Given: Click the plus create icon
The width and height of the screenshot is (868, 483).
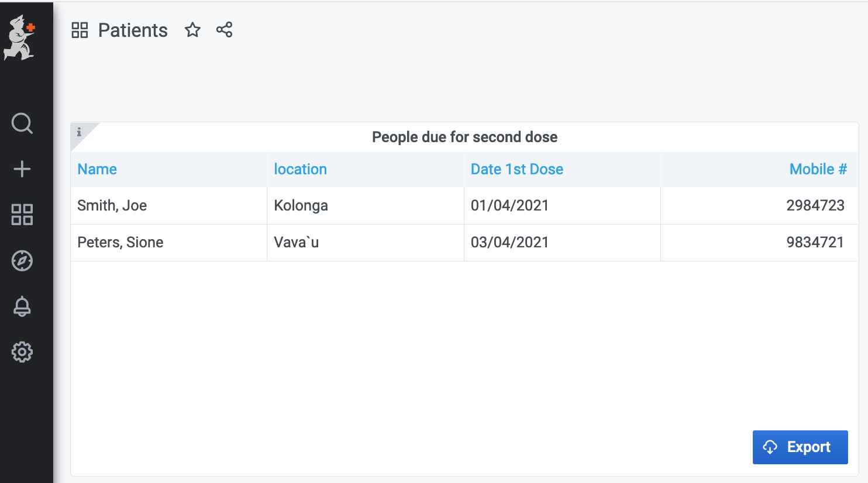Looking at the screenshot, I should pyautogui.click(x=22, y=169).
